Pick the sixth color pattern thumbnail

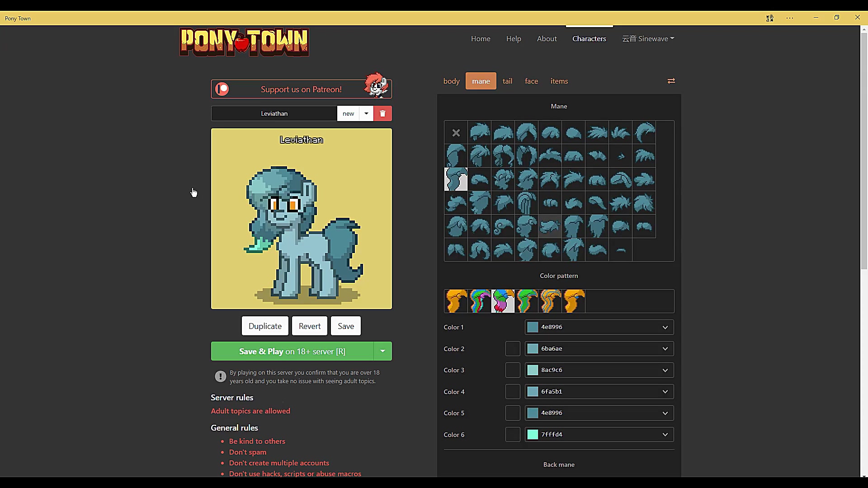tap(574, 301)
